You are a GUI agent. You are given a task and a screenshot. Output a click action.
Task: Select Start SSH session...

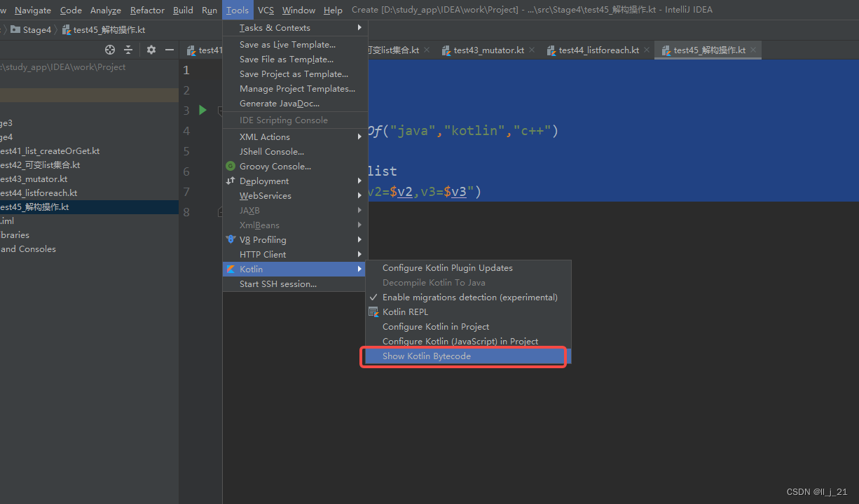point(295,284)
